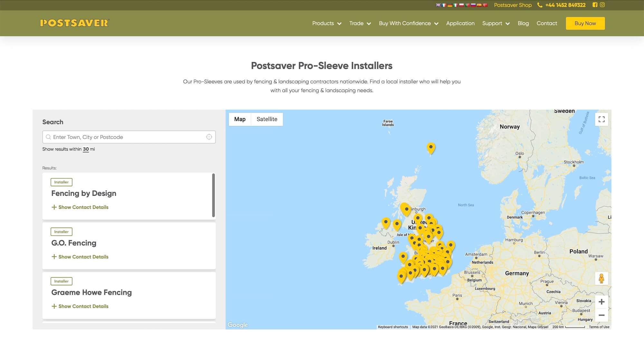Switch to Satellite view

pyautogui.click(x=267, y=119)
